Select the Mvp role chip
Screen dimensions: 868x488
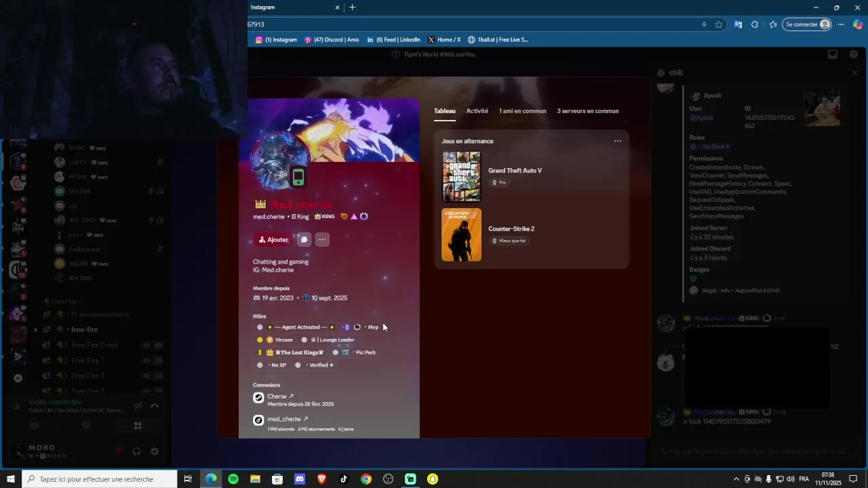(361, 327)
